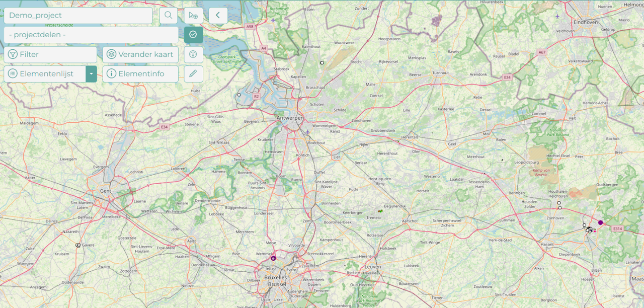Click the white circle marker near Kalmthout
Viewport: 644px width, 308px height.
[x=322, y=63]
